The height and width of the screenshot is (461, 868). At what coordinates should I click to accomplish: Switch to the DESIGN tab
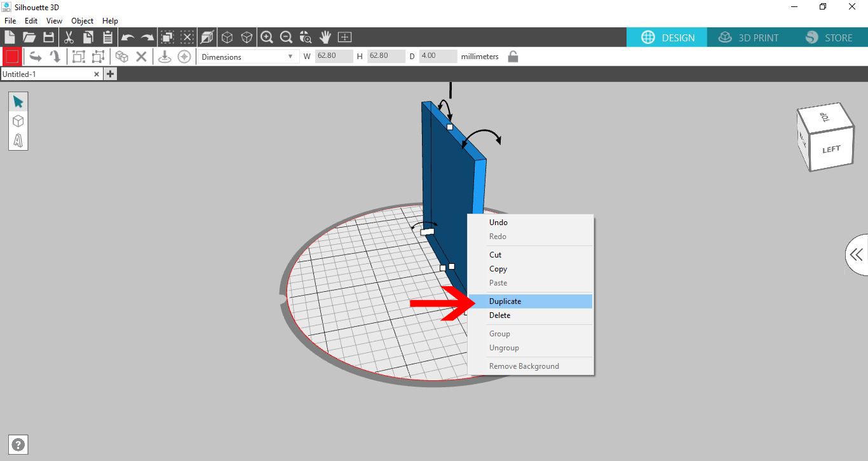click(667, 38)
